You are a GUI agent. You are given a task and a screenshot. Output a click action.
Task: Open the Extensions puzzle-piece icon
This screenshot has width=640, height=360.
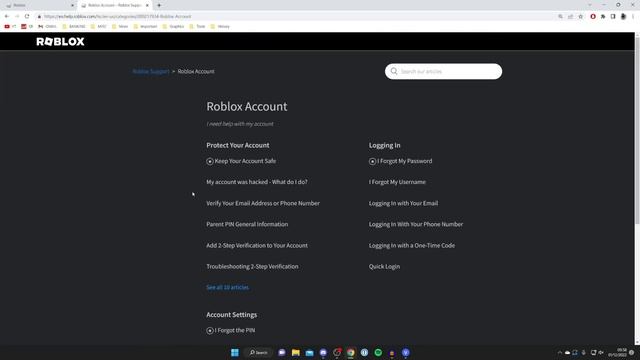point(603,16)
